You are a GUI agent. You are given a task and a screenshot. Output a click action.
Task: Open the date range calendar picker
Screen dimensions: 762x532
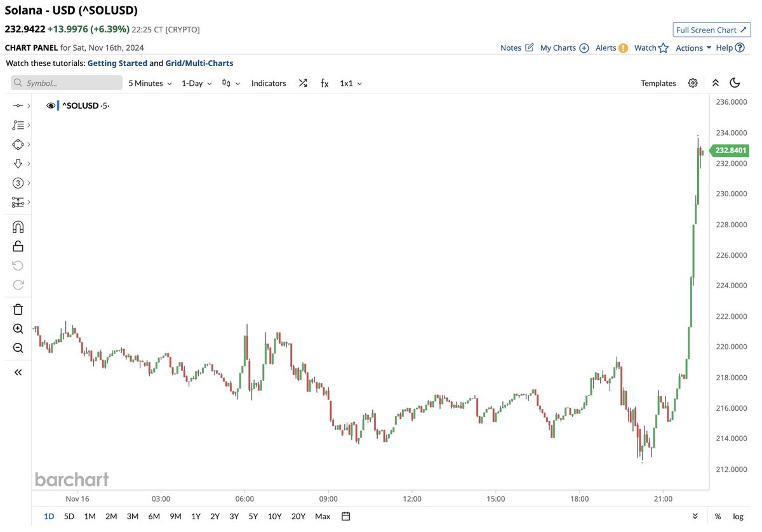pos(345,516)
